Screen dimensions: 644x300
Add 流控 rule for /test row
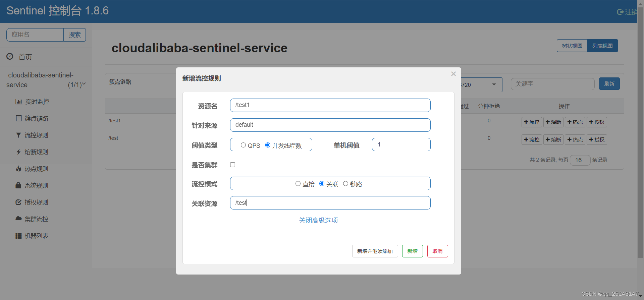pyautogui.click(x=532, y=139)
